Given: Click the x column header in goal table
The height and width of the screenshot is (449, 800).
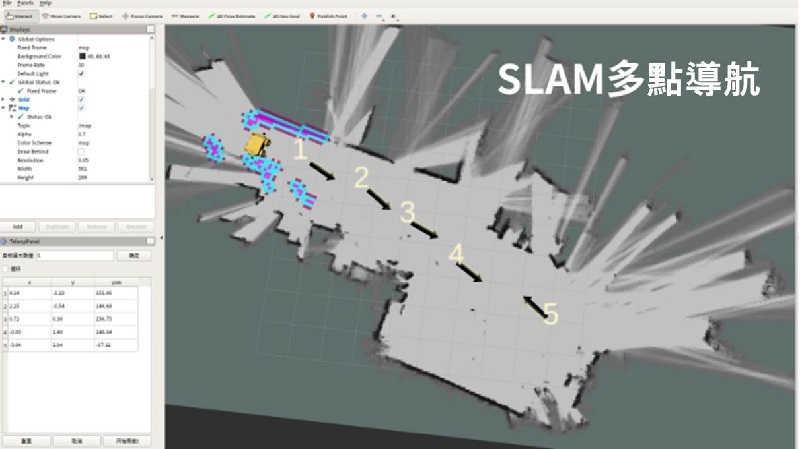Looking at the screenshot, I should 29,282.
